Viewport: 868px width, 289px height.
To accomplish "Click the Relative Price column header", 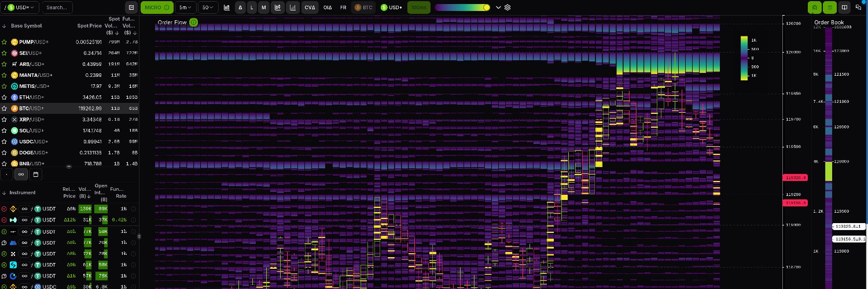I will 69,192.
